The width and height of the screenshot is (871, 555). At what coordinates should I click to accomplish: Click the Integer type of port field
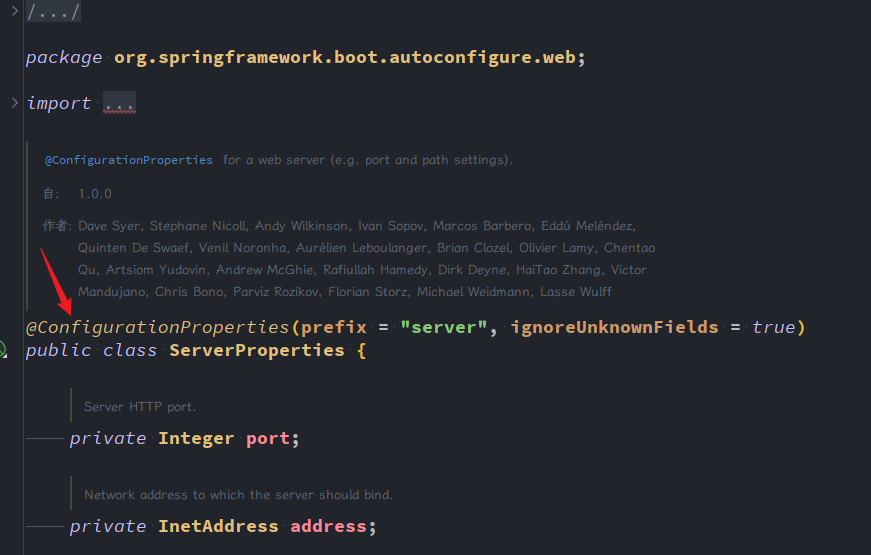196,439
